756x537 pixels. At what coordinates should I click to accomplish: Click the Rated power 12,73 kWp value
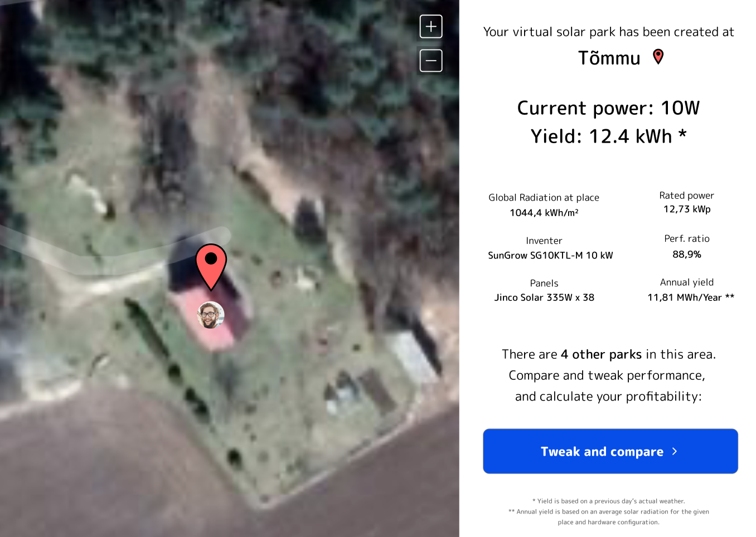(x=687, y=209)
